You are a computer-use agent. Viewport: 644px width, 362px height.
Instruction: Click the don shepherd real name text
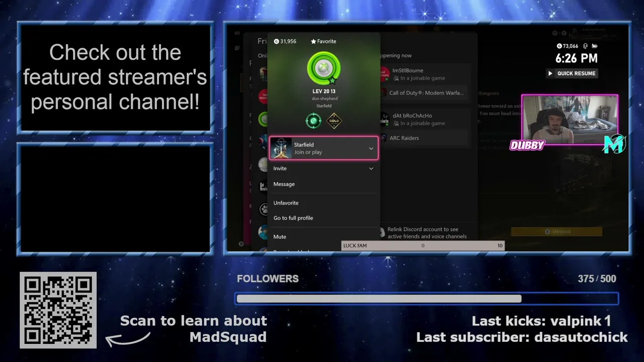coord(325,99)
